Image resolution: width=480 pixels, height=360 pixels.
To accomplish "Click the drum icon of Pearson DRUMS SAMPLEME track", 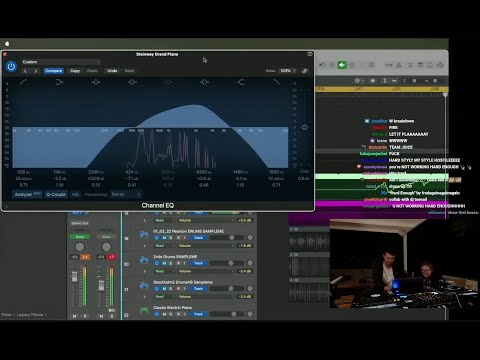I will click(x=144, y=235).
